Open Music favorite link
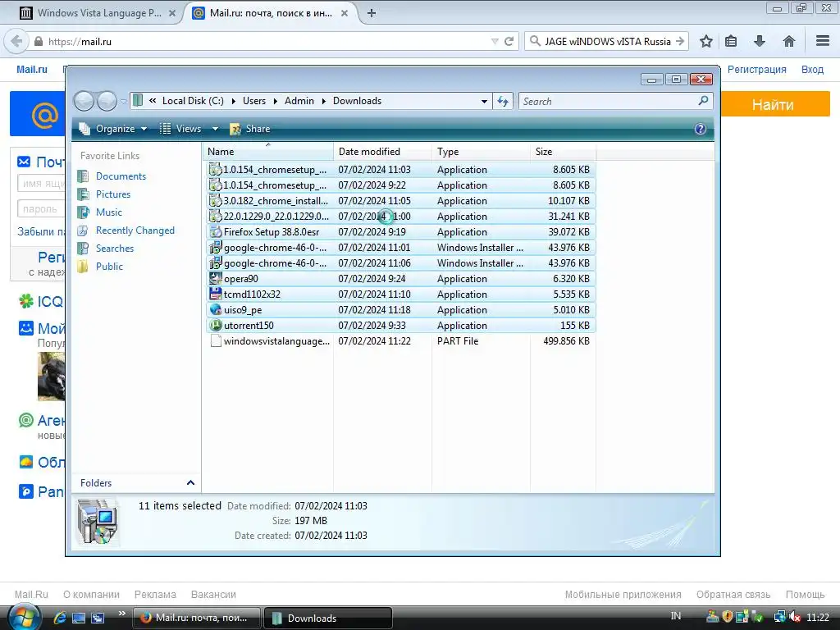The height and width of the screenshot is (630, 840). click(109, 212)
